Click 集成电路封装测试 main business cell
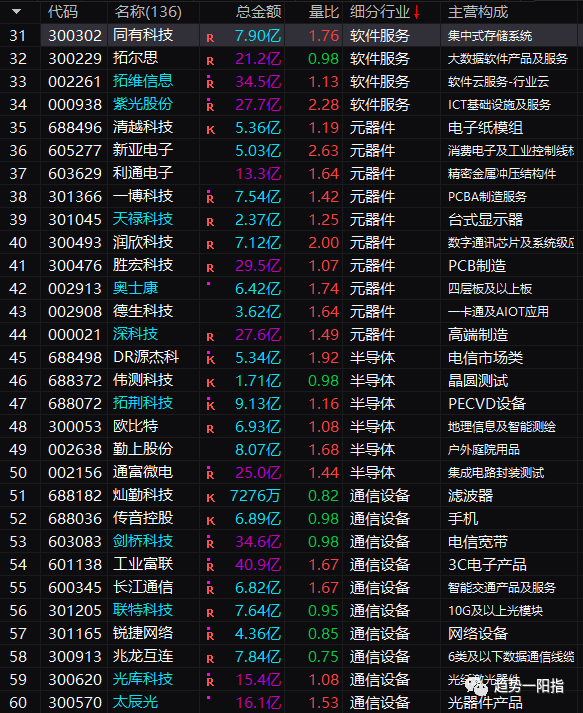This screenshot has height=713, width=583. coord(496,472)
